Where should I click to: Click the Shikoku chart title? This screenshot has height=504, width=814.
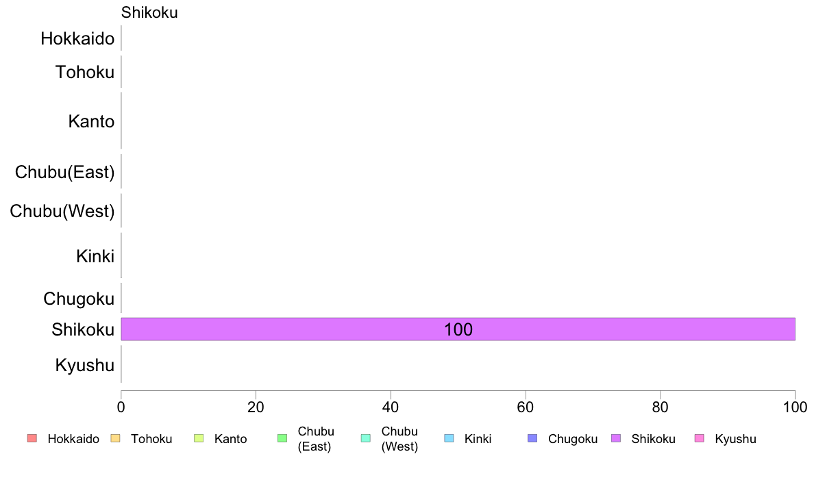[x=149, y=12]
